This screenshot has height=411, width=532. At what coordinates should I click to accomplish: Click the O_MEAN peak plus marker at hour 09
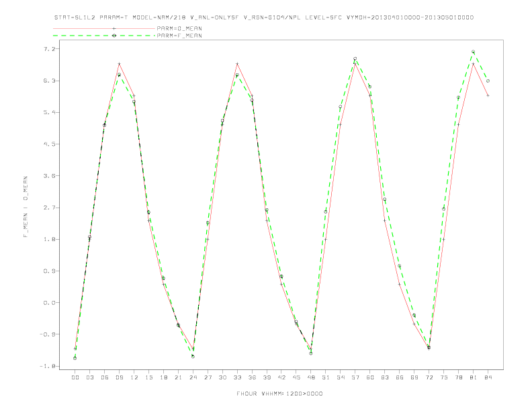coord(119,64)
